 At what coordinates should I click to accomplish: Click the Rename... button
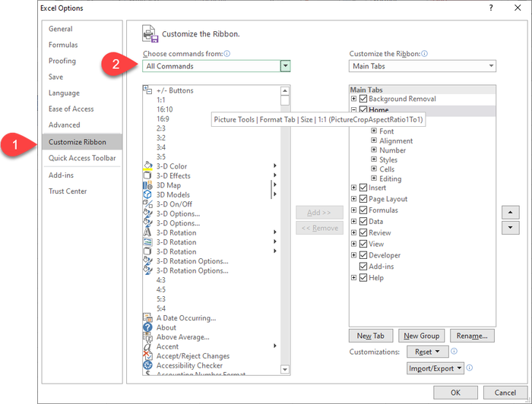[472, 336]
